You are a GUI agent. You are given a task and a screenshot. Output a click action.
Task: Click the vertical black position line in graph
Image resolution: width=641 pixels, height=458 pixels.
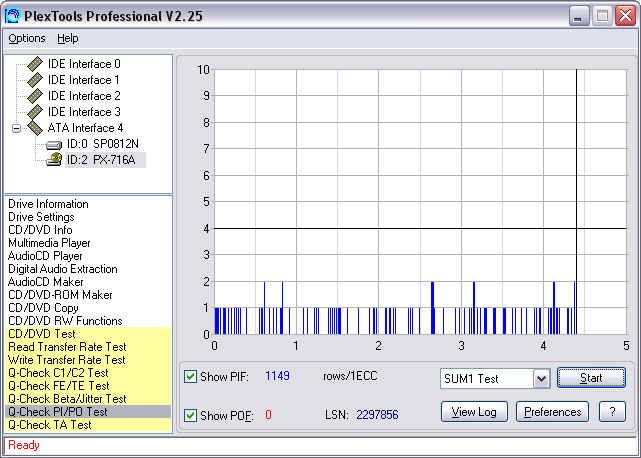pos(576,202)
